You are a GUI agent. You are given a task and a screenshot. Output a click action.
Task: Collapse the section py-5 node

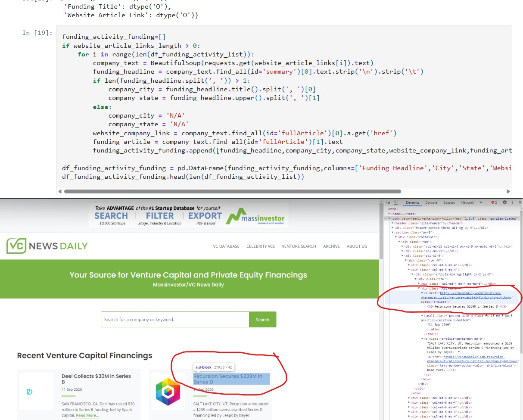point(393,233)
